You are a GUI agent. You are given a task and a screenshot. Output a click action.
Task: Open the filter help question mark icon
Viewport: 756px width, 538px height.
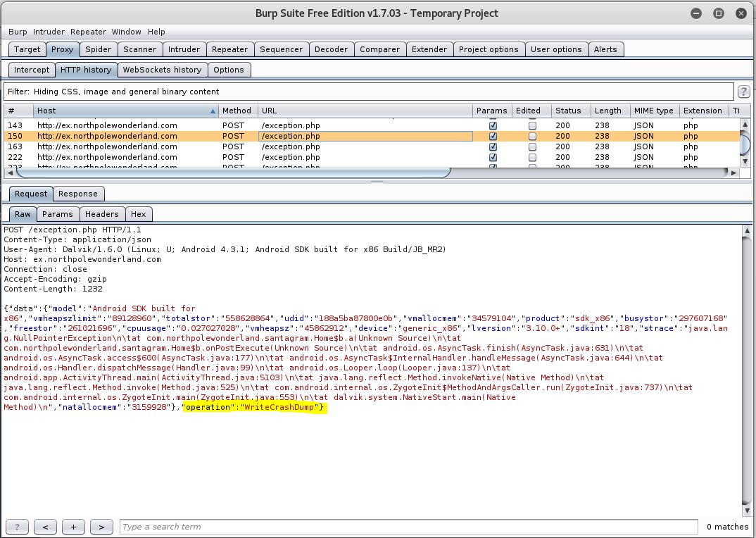743,92
